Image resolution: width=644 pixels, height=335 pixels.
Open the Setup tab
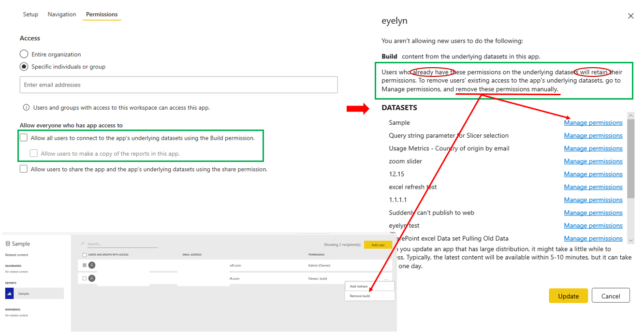click(30, 15)
